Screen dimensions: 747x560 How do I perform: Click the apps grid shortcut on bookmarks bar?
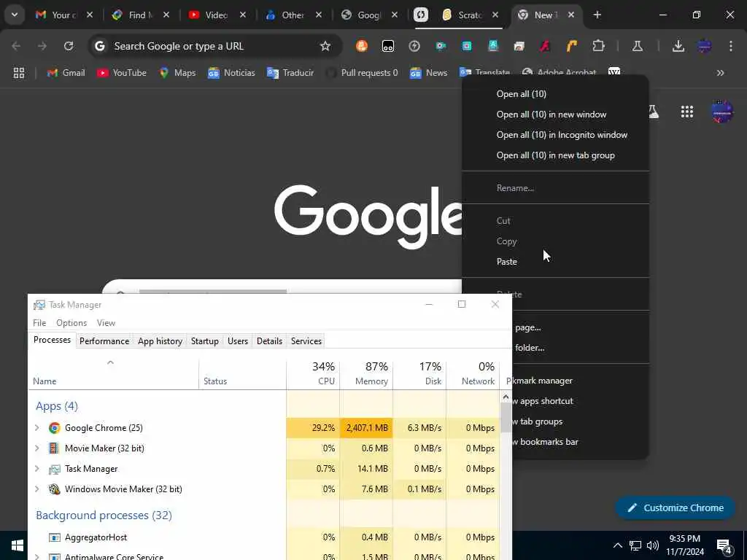[19, 73]
